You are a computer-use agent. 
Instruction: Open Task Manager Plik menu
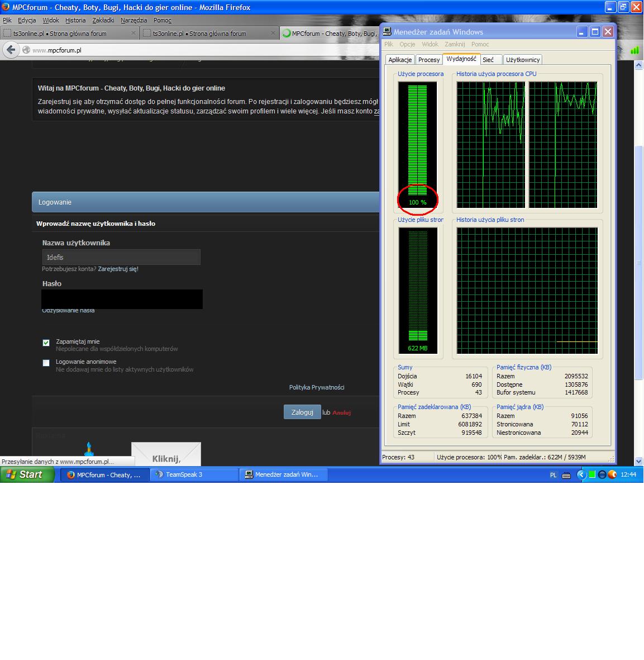[x=389, y=44]
